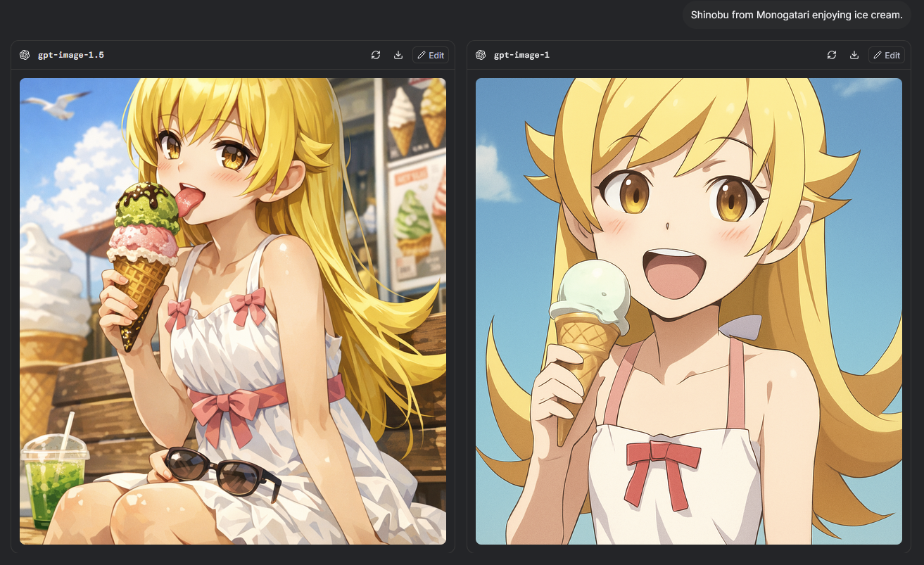Select the prompt message about Shinobu
Image resolution: width=924 pixels, height=565 pixels.
click(x=797, y=15)
